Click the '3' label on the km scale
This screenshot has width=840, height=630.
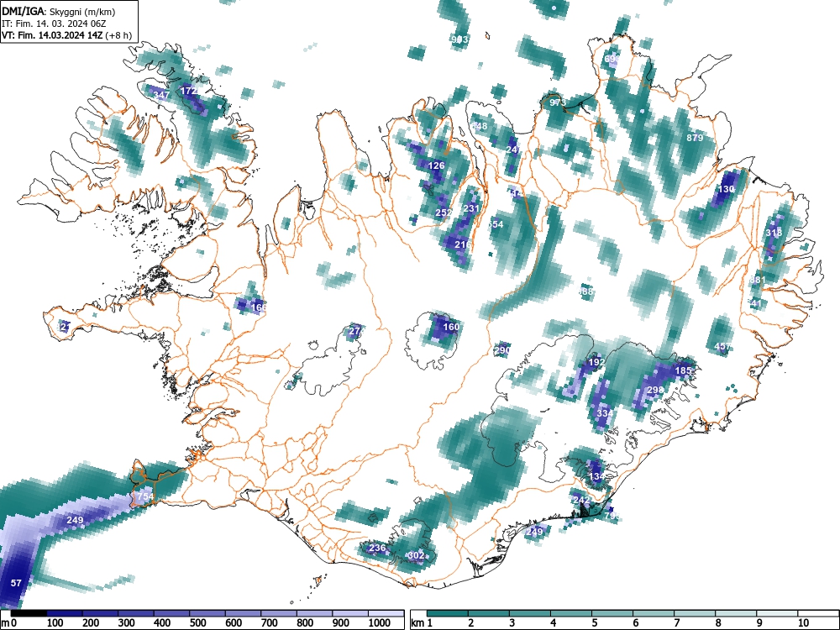(x=512, y=623)
